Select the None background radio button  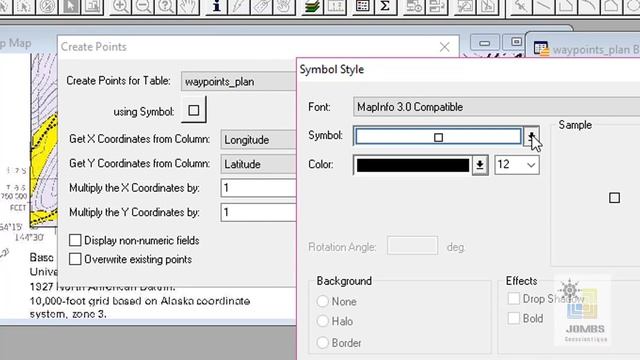click(322, 301)
